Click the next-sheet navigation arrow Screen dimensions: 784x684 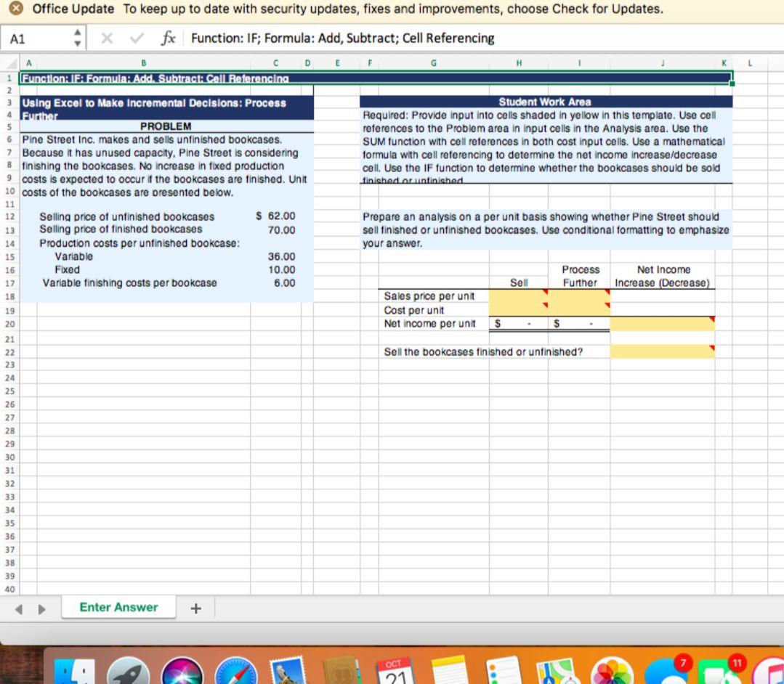click(41, 608)
